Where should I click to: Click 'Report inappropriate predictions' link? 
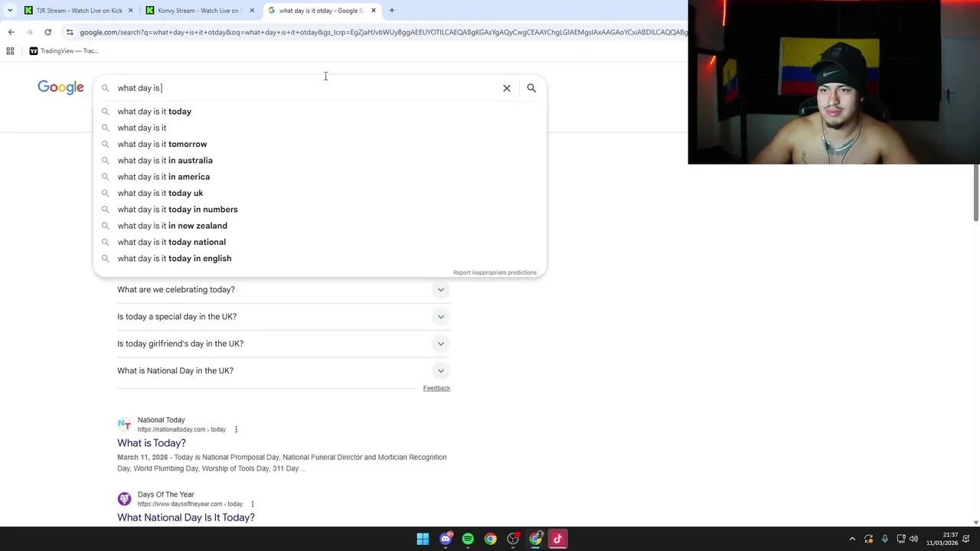pos(495,272)
